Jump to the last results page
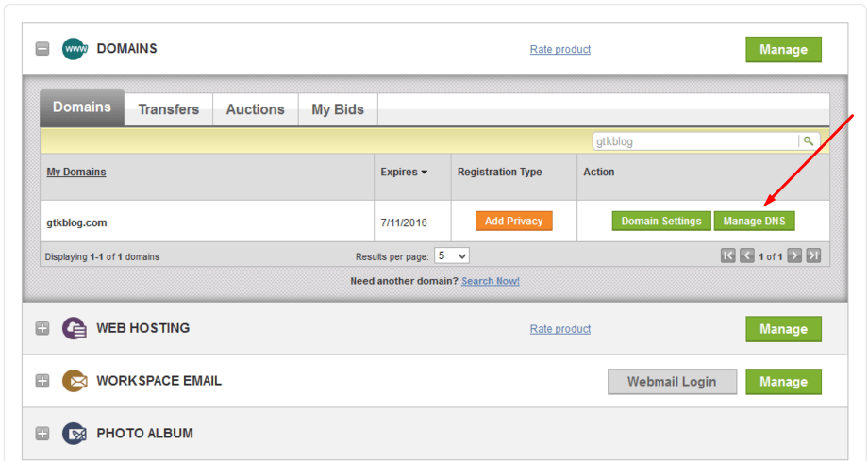 point(813,255)
